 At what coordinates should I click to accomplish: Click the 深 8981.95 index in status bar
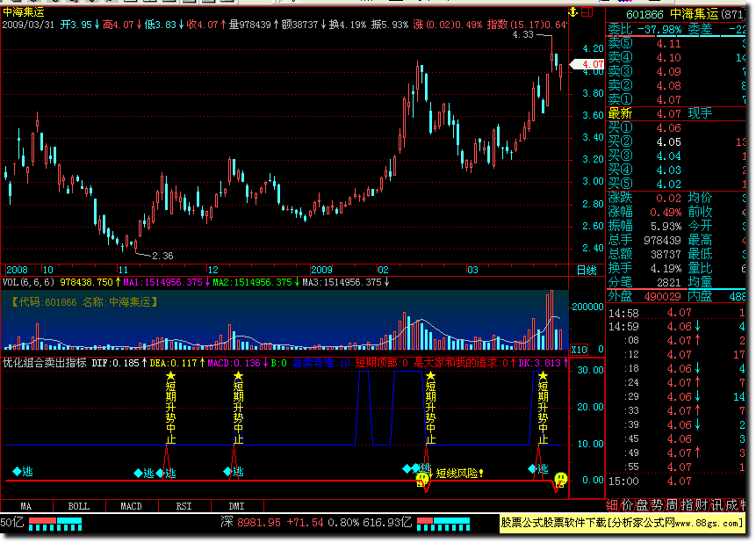[x=251, y=522]
